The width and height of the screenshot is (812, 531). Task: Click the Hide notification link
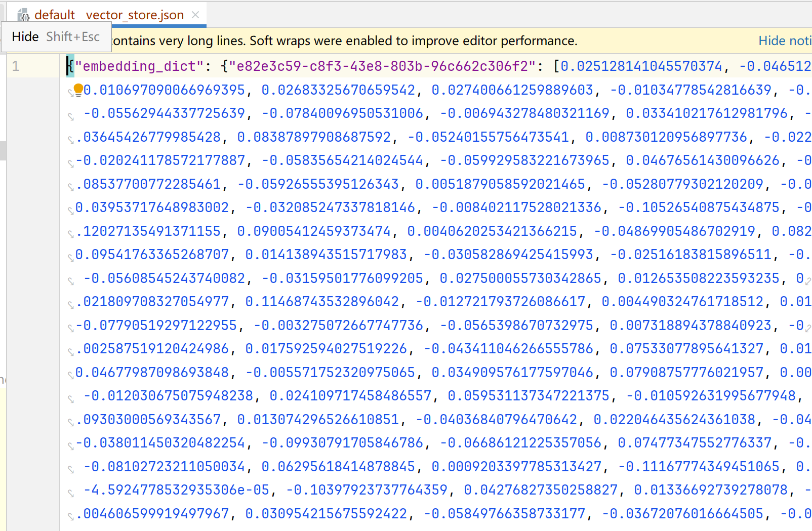tap(785, 40)
